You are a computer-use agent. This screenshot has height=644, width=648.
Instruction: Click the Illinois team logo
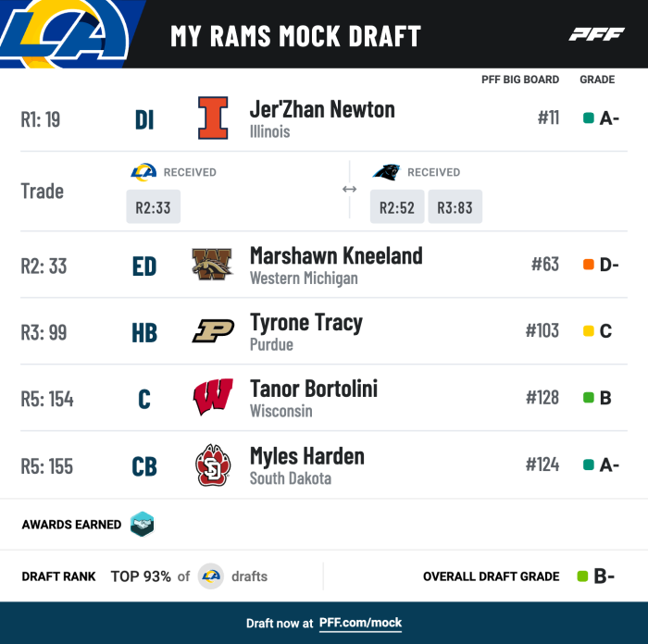213,118
